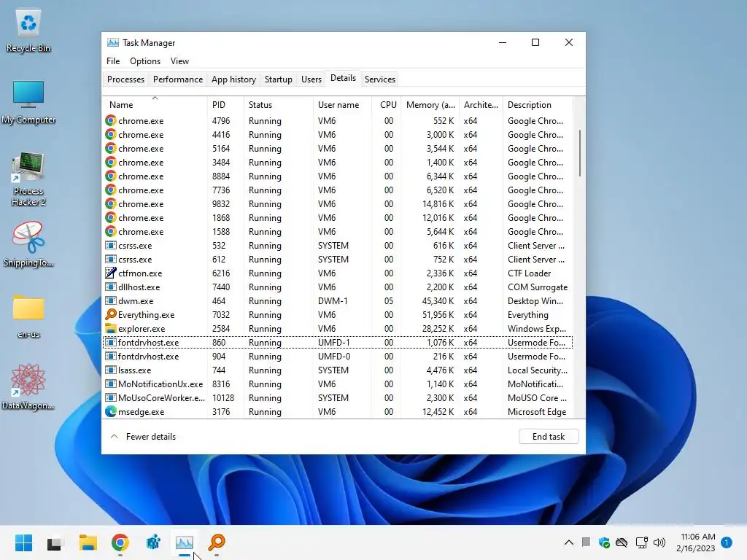
Task: Sort by the Name column header
Action: coord(155,105)
